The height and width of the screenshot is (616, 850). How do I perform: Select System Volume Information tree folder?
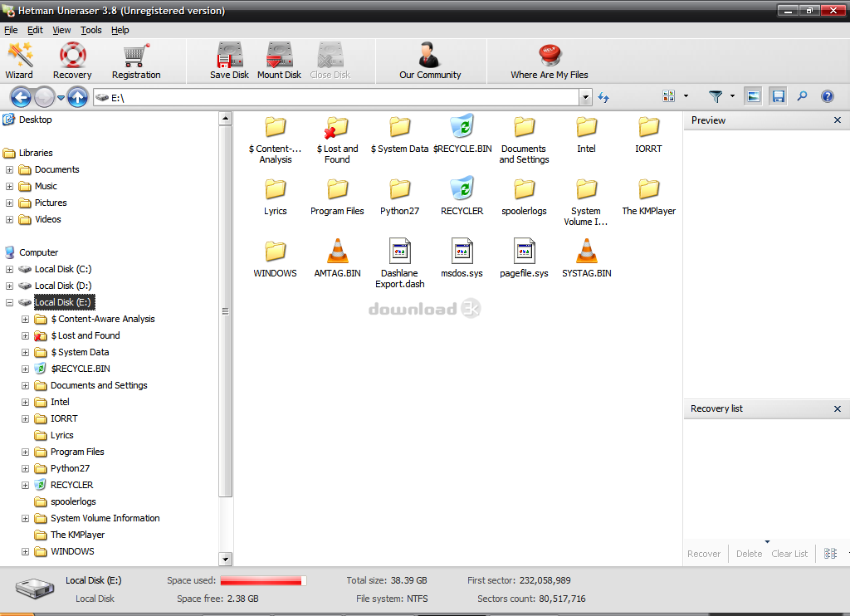coord(105,518)
